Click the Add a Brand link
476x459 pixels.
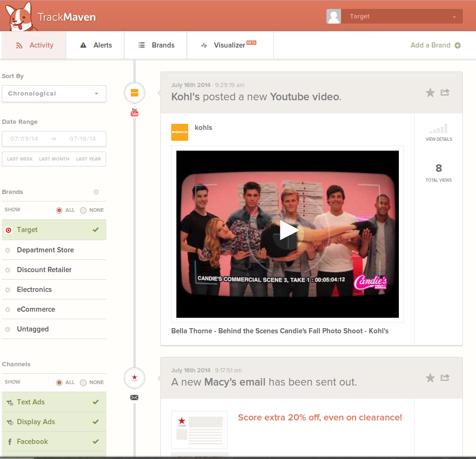430,45
